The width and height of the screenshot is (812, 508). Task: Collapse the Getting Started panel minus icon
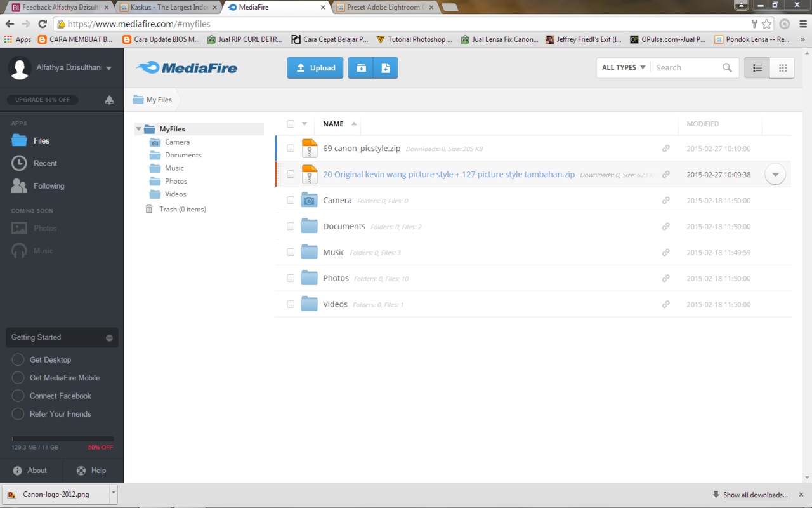tap(109, 338)
